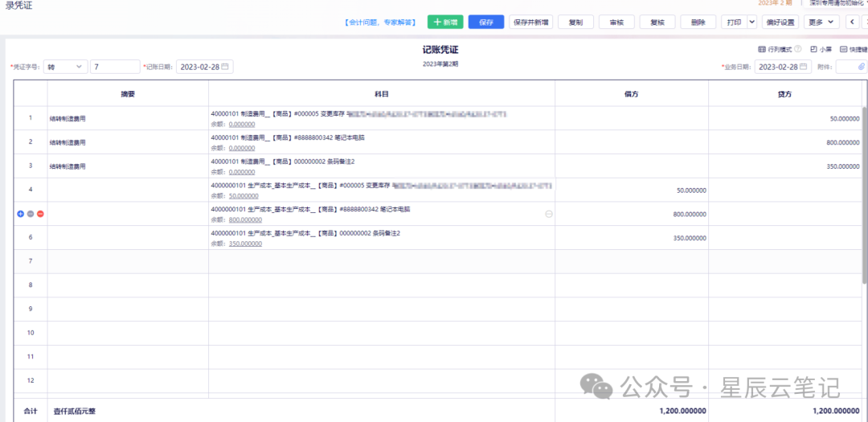Click the circle-minus icon in row 5 subject cell
Screen dimensions: 868x422
pyautogui.click(x=549, y=214)
